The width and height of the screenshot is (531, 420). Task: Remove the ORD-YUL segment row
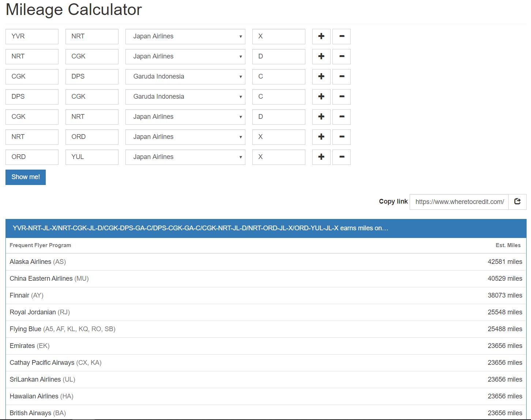pyautogui.click(x=342, y=157)
